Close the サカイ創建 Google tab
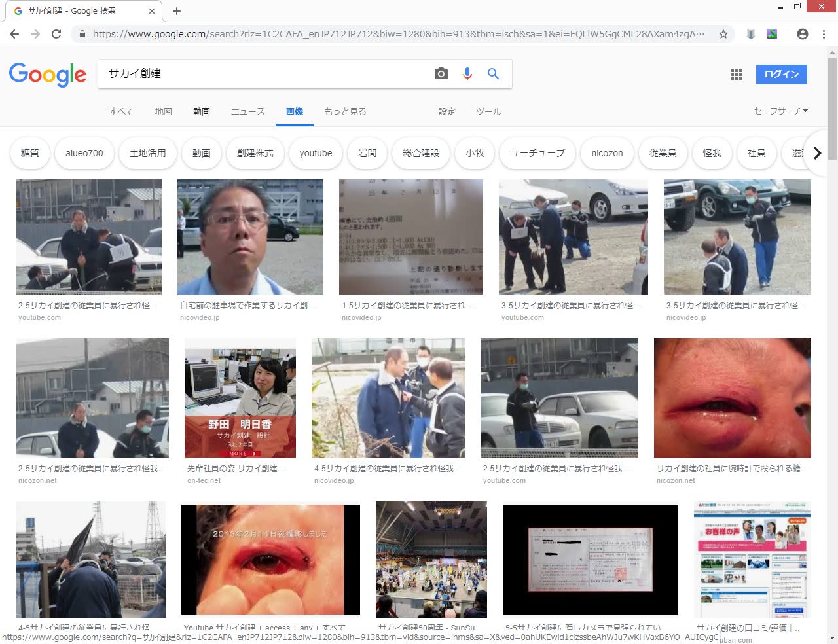 click(x=152, y=11)
